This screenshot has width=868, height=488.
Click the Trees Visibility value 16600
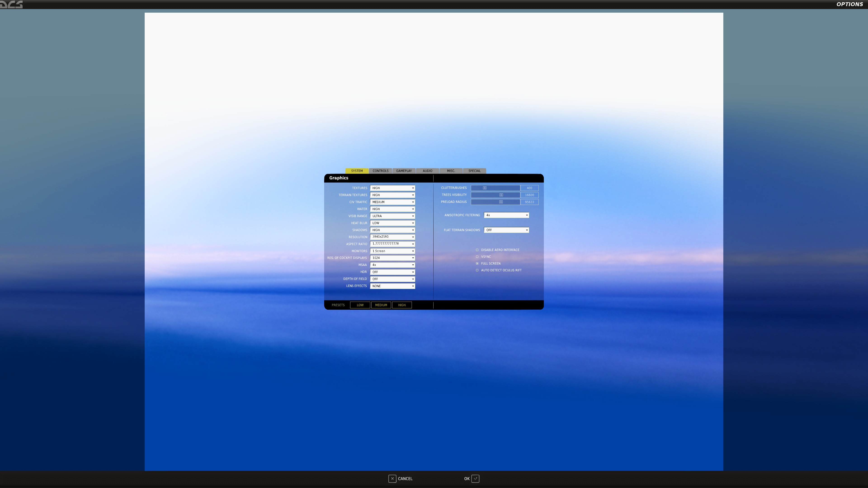530,195
